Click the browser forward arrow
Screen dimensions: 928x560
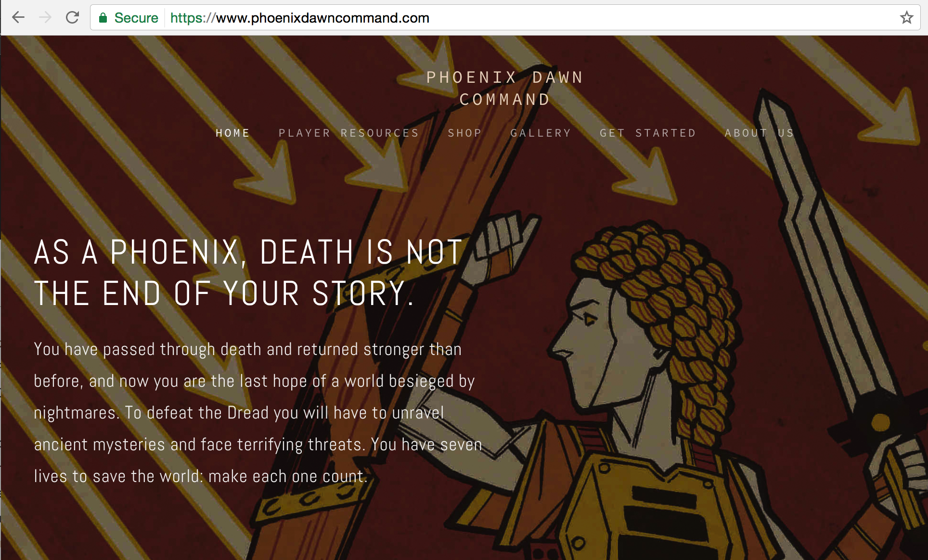pyautogui.click(x=45, y=18)
